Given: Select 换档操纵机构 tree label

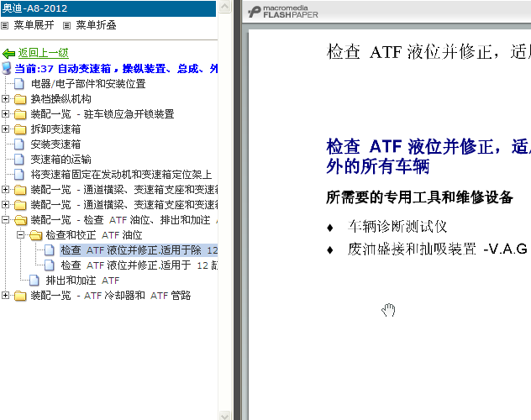Looking at the screenshot, I should click(61, 99).
